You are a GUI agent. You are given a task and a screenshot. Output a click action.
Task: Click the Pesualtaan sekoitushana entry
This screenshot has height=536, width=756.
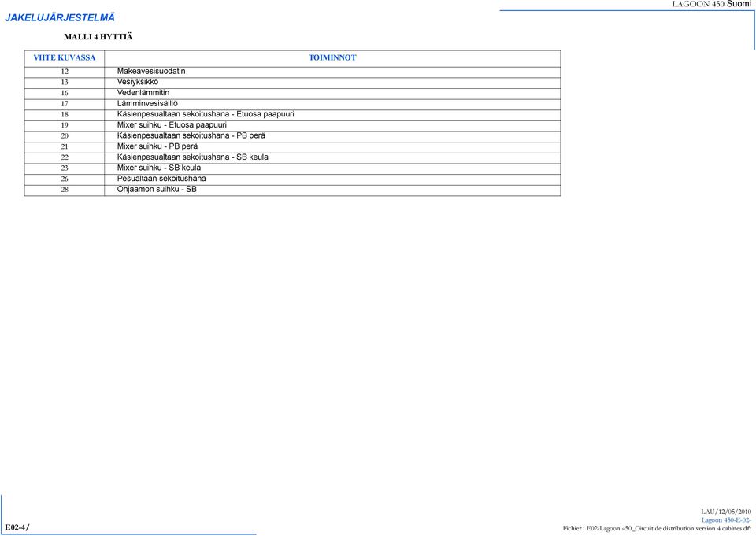(161, 179)
